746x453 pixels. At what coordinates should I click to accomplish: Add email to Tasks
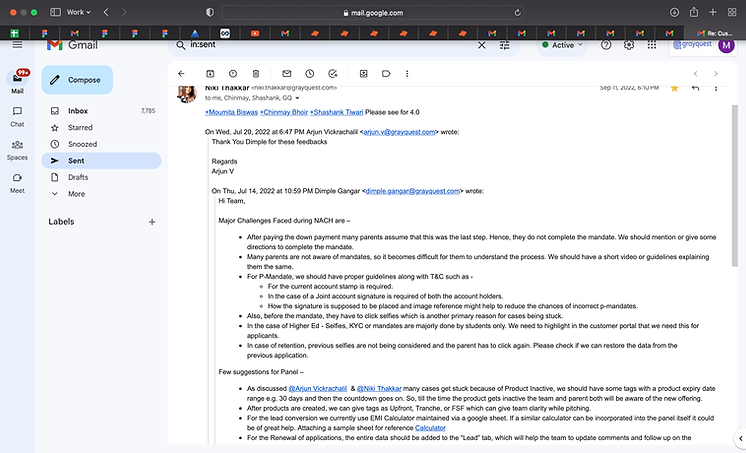(x=333, y=74)
